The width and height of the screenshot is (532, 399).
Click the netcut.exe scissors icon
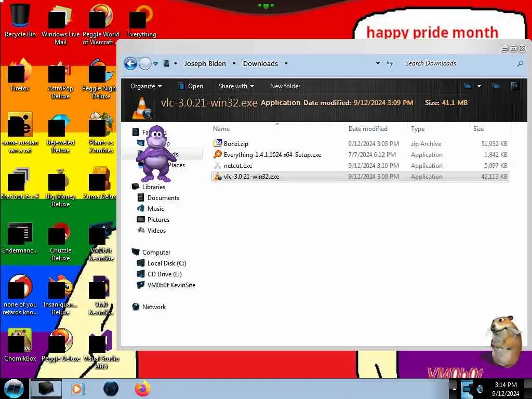coord(218,166)
